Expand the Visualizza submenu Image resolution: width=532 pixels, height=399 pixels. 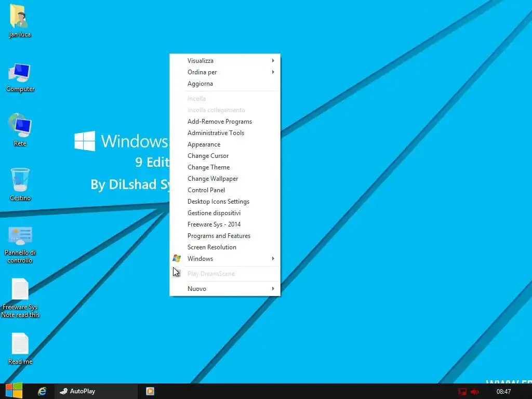(x=225, y=61)
